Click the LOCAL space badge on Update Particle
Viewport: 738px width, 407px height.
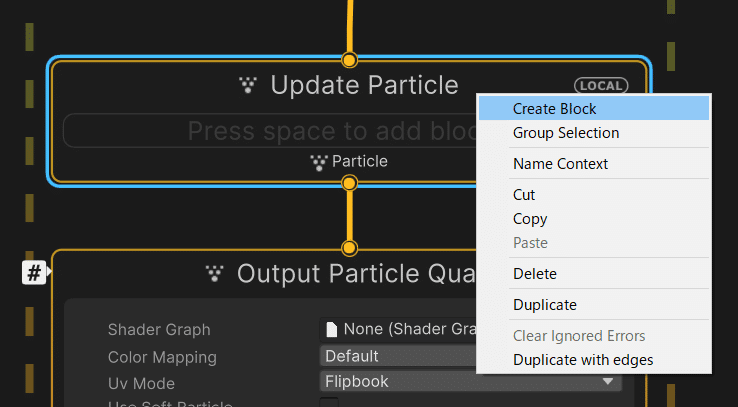(601, 86)
